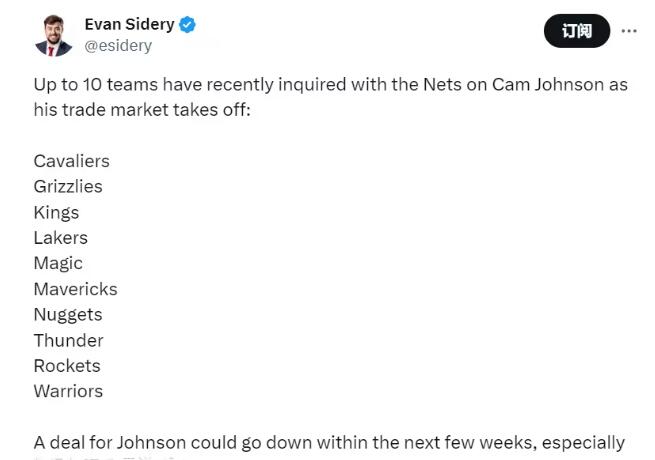Click the @esidery handle

click(118, 45)
